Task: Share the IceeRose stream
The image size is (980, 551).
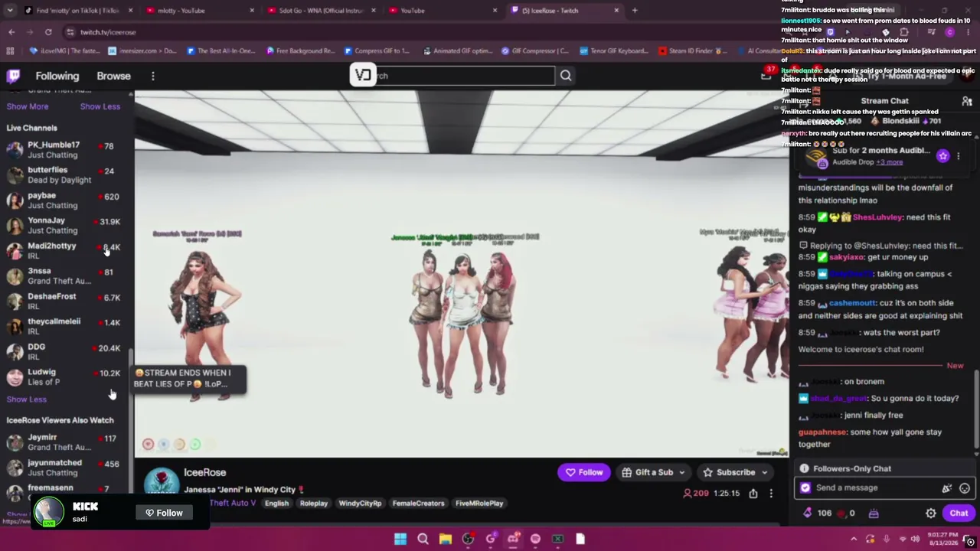Action: pos(753,494)
